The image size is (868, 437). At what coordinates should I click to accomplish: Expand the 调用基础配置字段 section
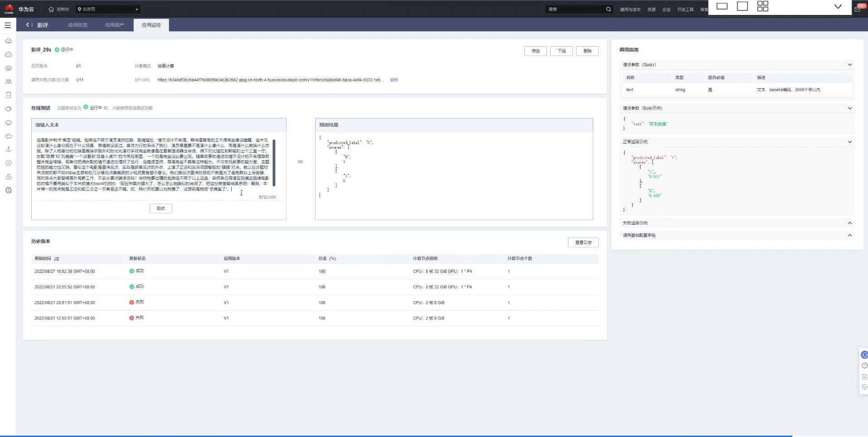click(849, 235)
